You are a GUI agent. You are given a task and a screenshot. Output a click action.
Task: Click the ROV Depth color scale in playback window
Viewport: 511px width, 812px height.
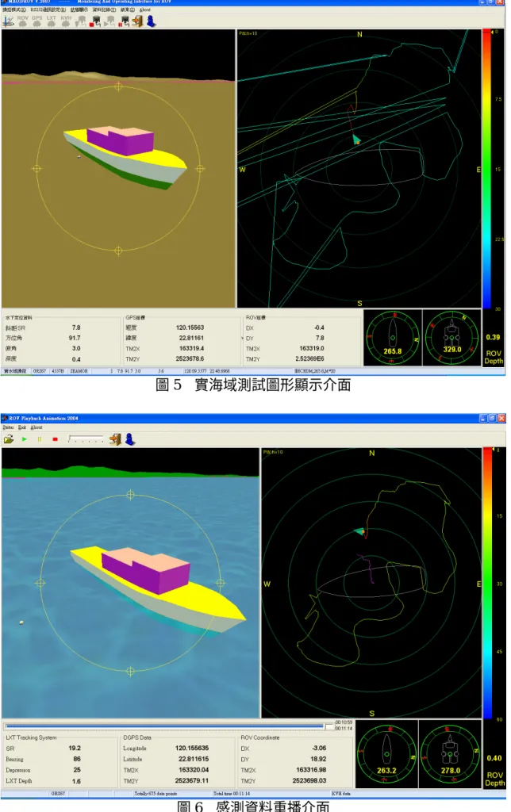click(x=488, y=583)
